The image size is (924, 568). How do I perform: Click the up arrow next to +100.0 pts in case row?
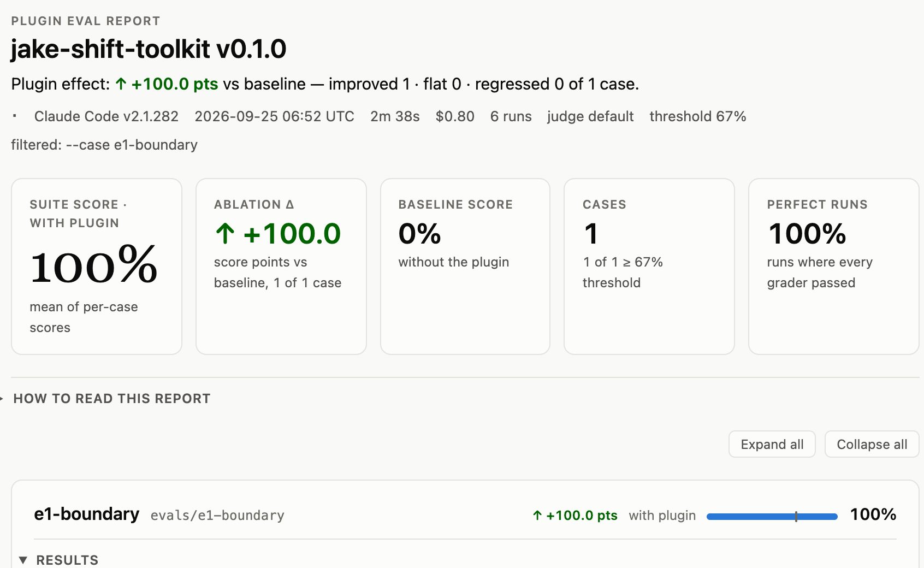pos(537,515)
